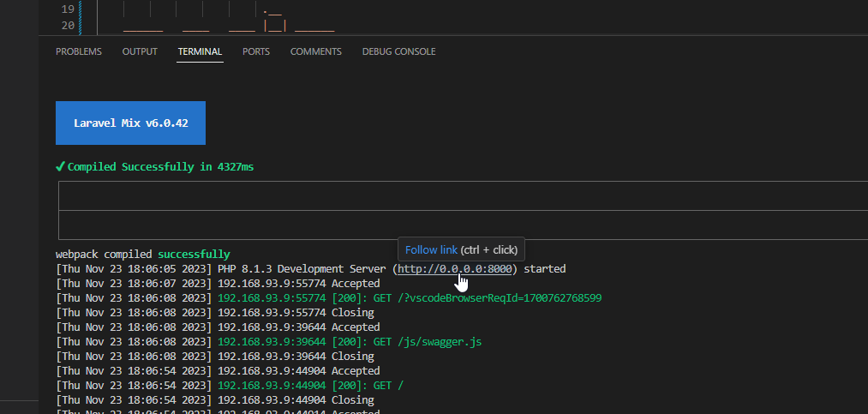Click the 'webpack compiled successfully' message
The height and width of the screenshot is (414, 868).
[x=142, y=255]
